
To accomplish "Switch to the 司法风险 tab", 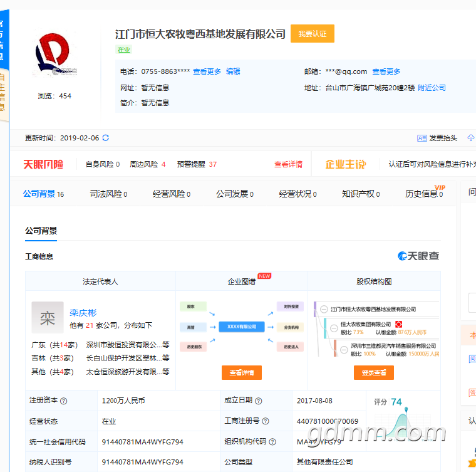I will [108, 194].
